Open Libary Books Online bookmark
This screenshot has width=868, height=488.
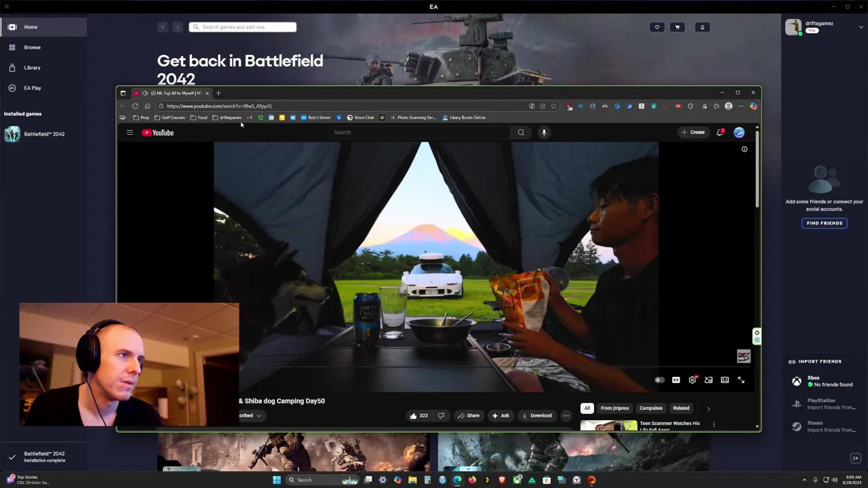tap(464, 117)
